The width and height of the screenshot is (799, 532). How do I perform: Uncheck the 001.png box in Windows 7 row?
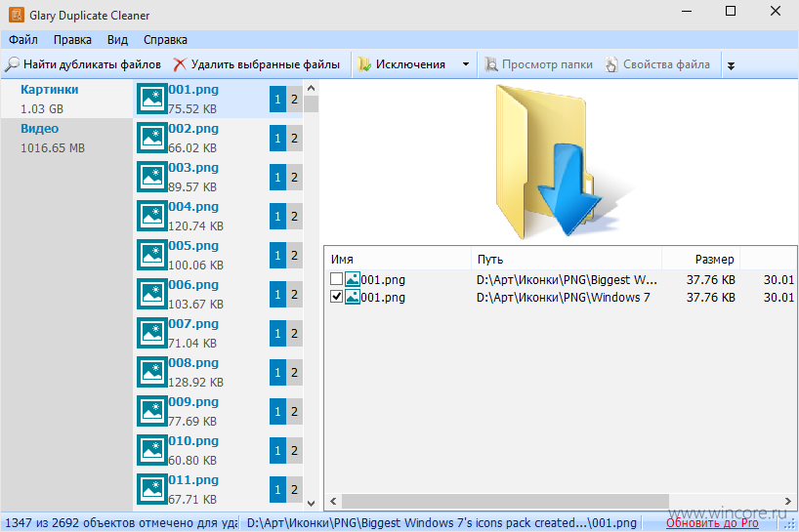coord(336,297)
